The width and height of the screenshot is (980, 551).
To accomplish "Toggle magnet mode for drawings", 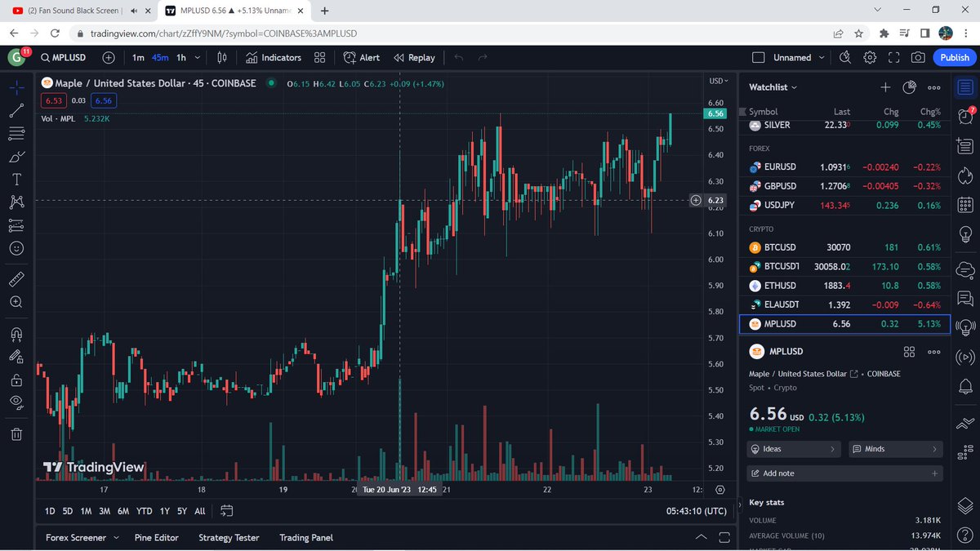I will click(16, 333).
